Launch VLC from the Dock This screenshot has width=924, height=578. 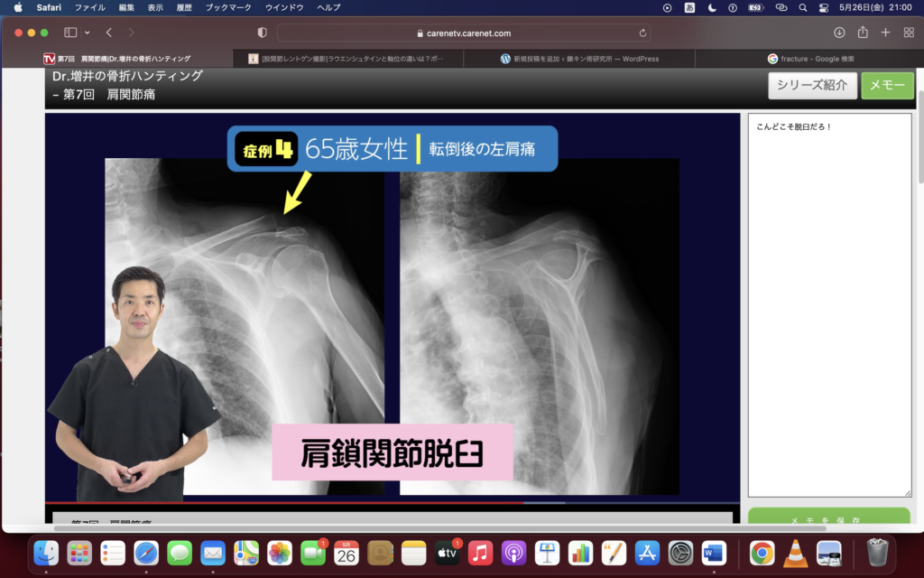tap(795, 553)
